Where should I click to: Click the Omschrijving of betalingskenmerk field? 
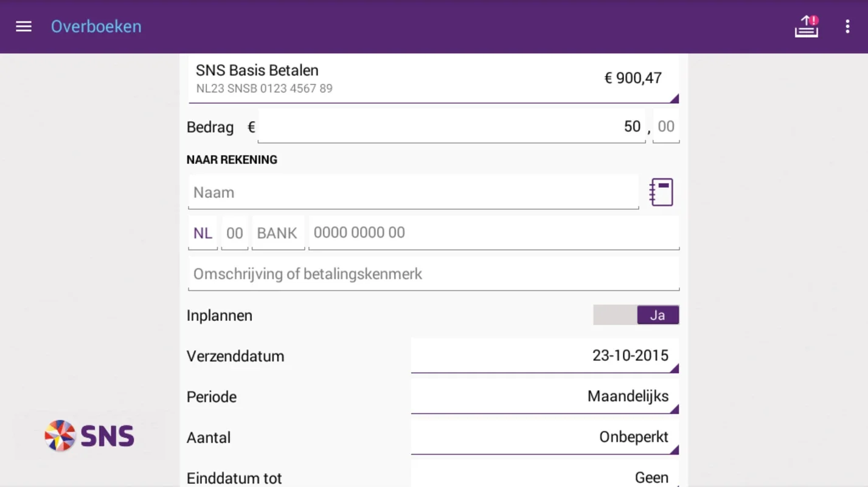click(x=434, y=274)
